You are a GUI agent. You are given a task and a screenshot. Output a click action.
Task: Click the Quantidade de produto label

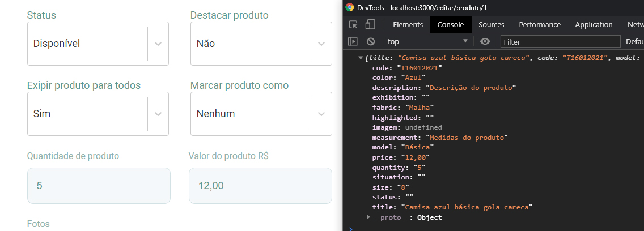pos(73,156)
